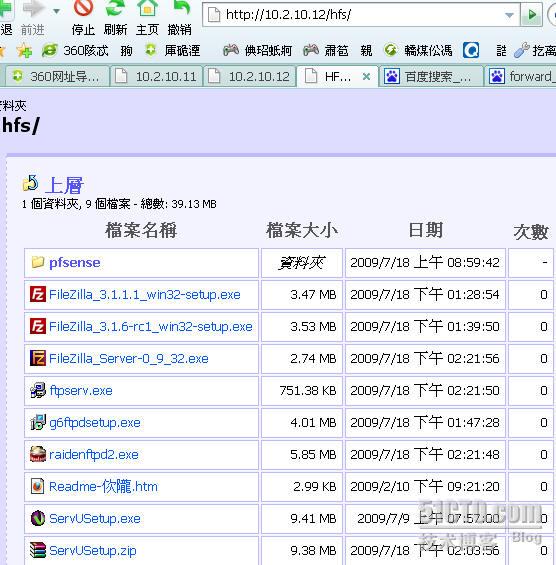Click the wrench tools bookmark icon
Image resolution: width=556 pixels, height=565 pixels.
point(522,50)
